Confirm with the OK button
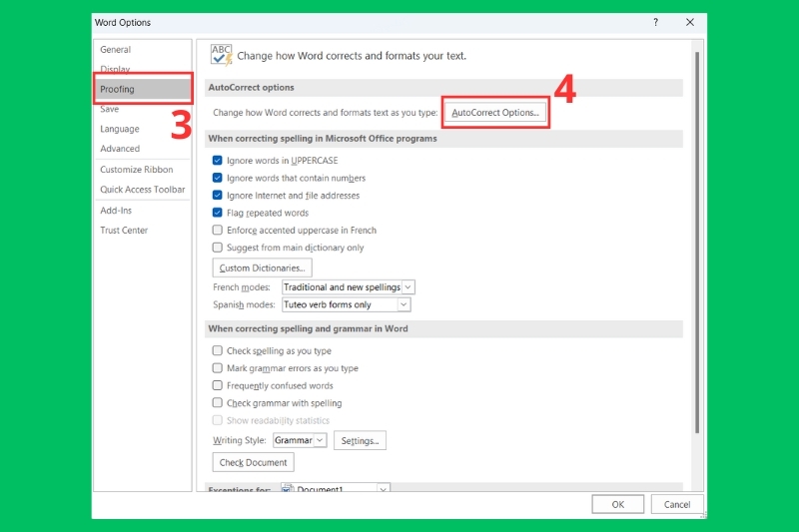799x532 pixels. pos(617,504)
